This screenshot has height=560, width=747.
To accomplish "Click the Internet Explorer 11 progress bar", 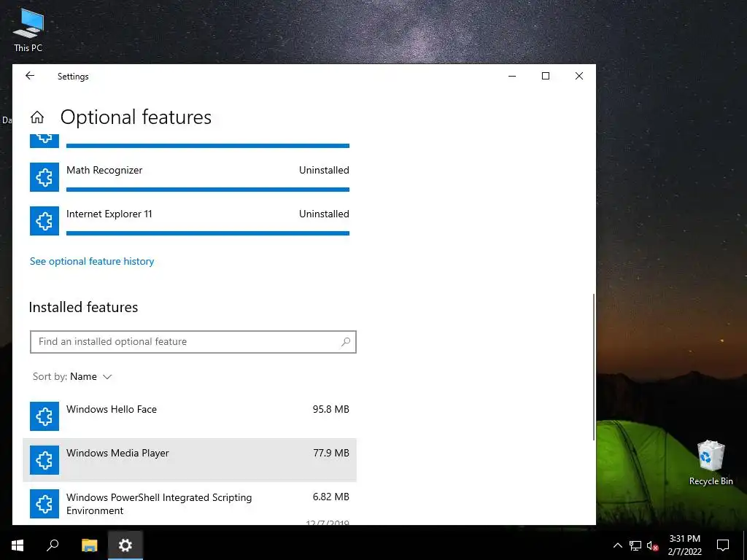I will 208,233.
